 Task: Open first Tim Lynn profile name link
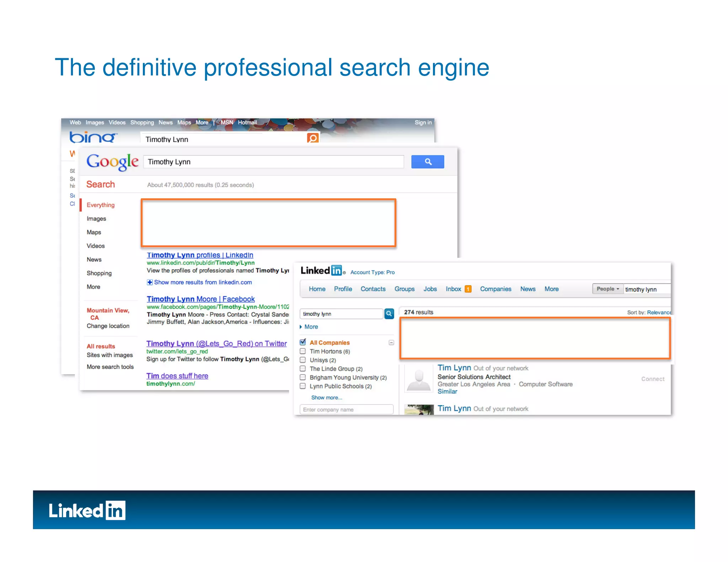454,368
